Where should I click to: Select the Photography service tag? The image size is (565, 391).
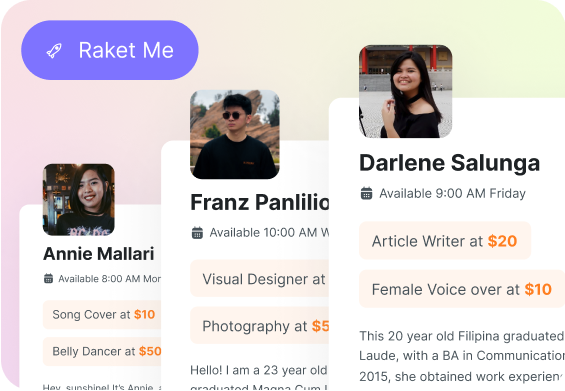[x=259, y=326]
